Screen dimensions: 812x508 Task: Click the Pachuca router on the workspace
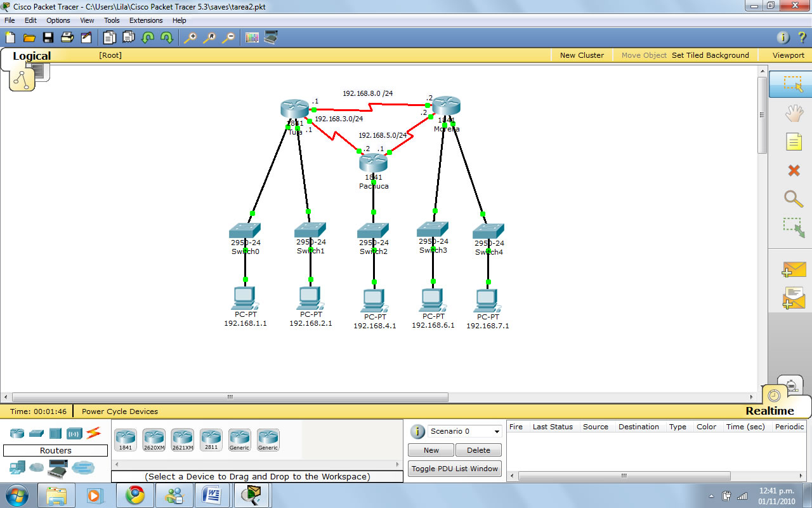[373, 163]
